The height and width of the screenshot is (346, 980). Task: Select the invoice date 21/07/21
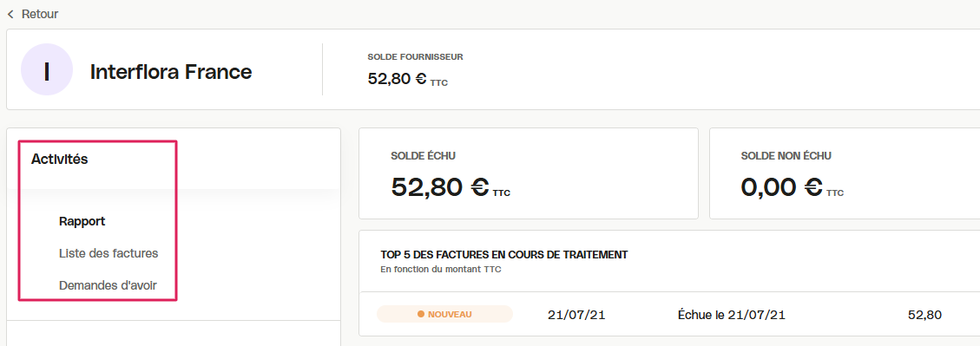[x=576, y=316]
